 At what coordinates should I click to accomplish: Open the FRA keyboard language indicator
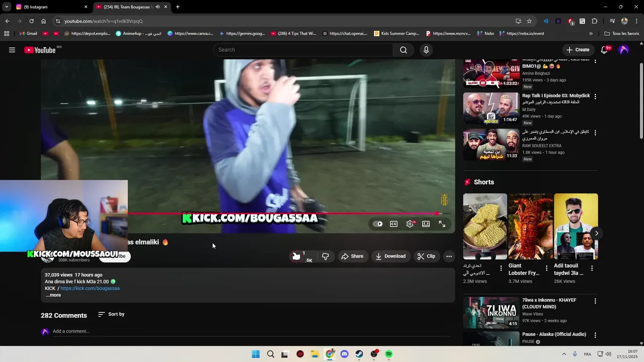588,354
